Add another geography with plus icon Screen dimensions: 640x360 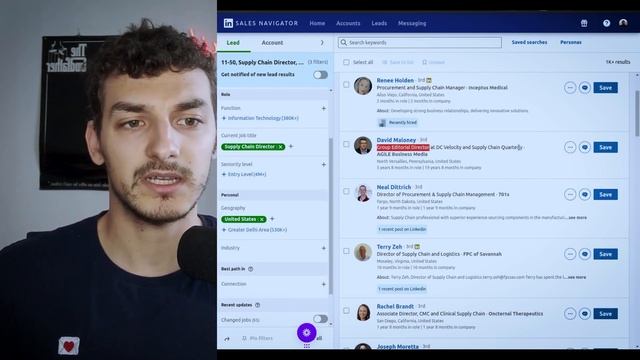coord(272,219)
